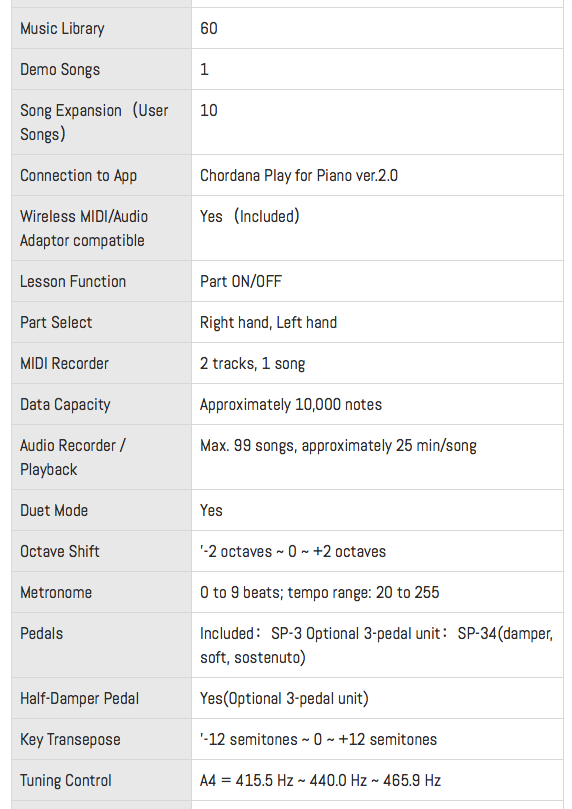The image size is (572, 809).
Task: Select the Demo Songs label cell
Action: [102, 69]
